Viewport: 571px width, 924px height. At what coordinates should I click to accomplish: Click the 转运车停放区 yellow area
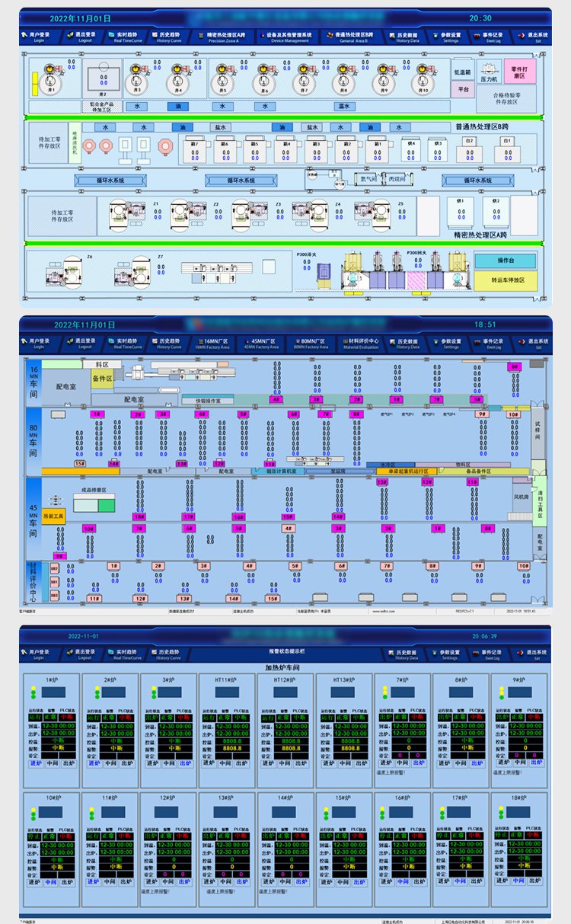[506, 280]
